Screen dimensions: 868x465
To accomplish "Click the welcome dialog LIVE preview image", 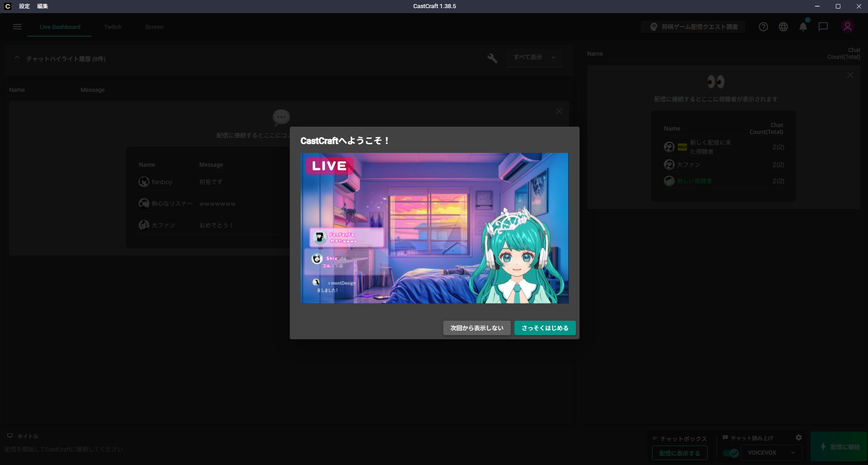I will point(434,228).
